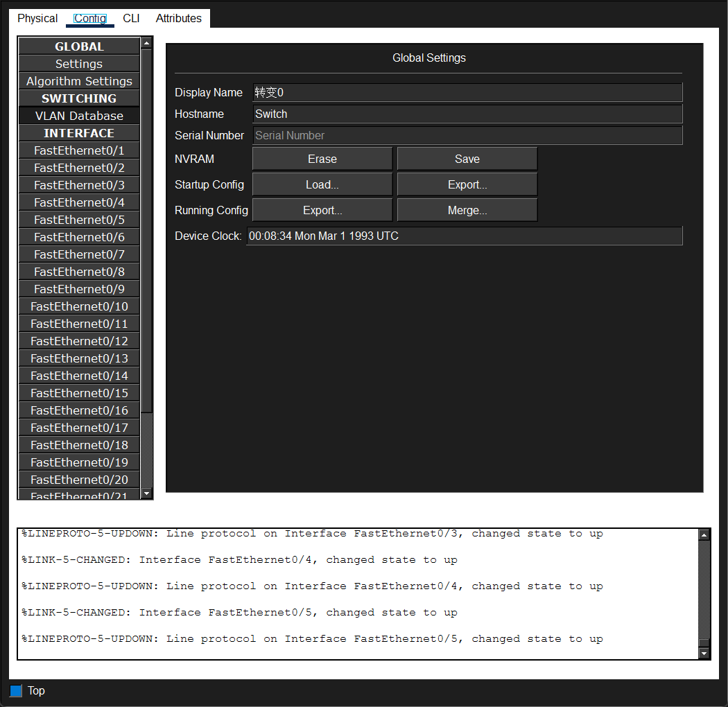The width and height of the screenshot is (728, 707).
Task: Open Settings under GLOBAL
Action: [79, 64]
